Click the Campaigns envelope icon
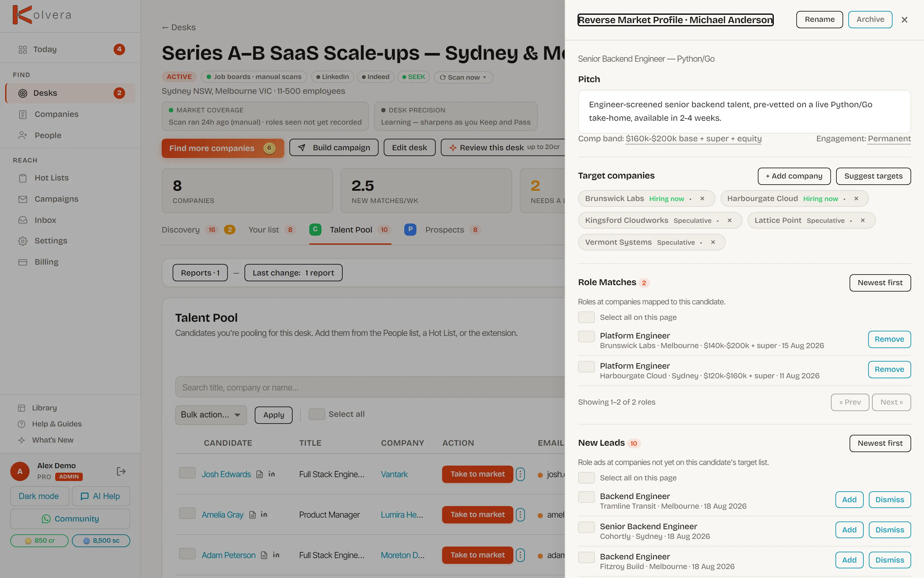Screen dimensions: 924x578 pyautogui.click(x=22, y=199)
